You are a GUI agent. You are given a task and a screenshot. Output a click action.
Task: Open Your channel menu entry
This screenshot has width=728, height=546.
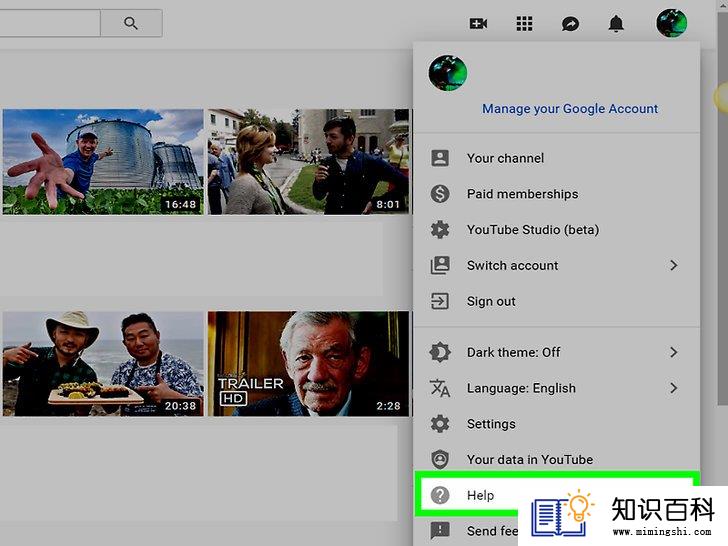556,158
